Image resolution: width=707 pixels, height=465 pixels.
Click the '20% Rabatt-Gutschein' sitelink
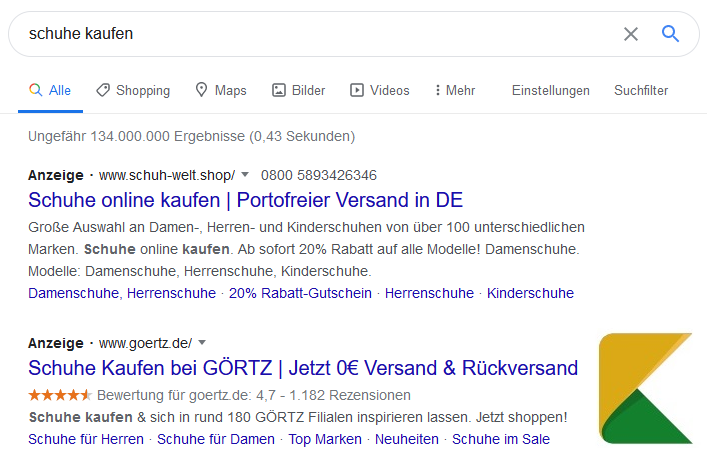pyautogui.click(x=300, y=293)
